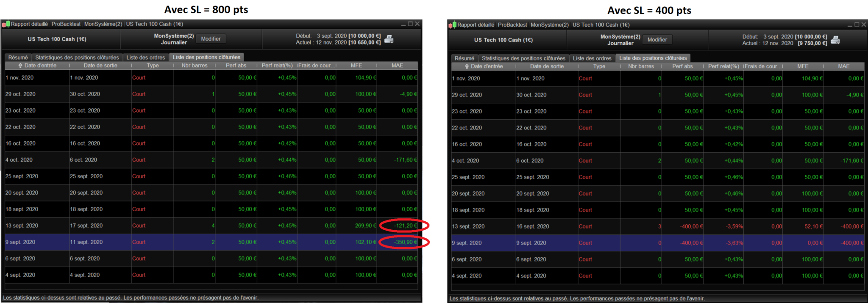The height and width of the screenshot is (303, 868).
Task: Click -3,59% relative performance in right window
Action: 734,226
